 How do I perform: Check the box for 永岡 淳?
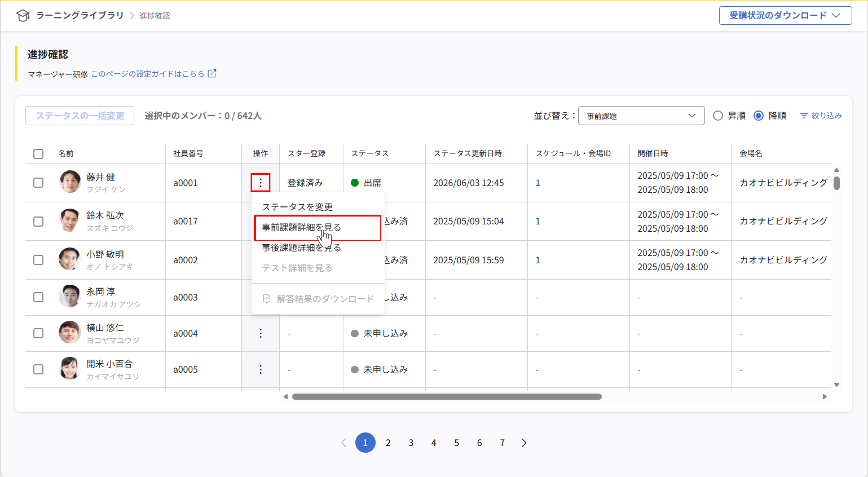click(38, 297)
